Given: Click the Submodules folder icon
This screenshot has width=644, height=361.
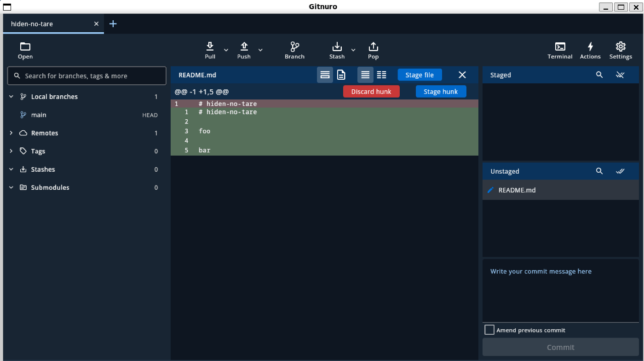Looking at the screenshot, I should (x=23, y=187).
